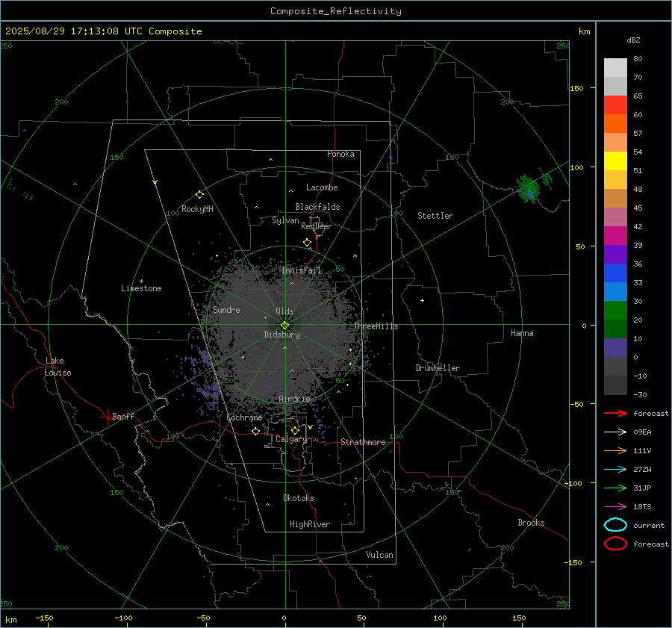Click the light gray 80 dBZ swatch

pos(615,68)
